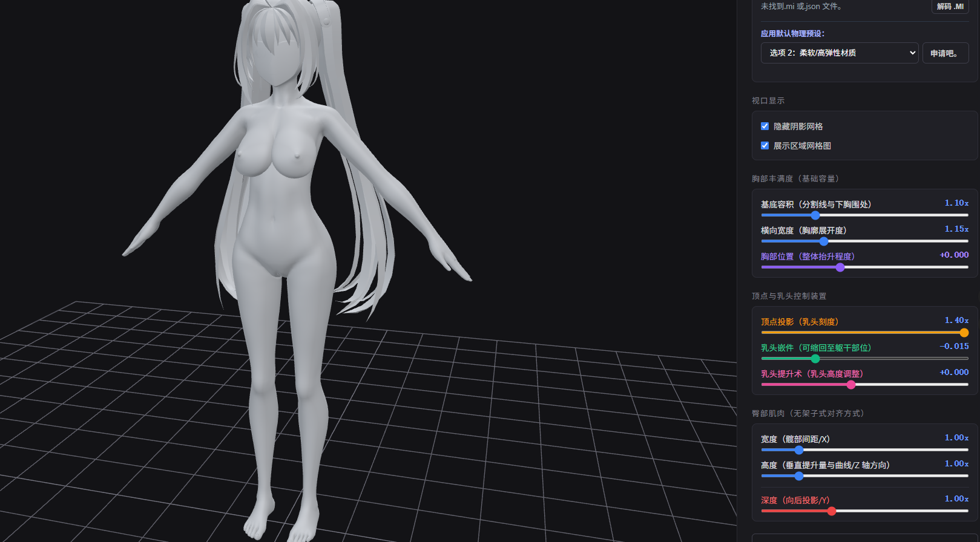This screenshot has height=542, width=980.
Task: Click the 1.15x value for 横向宽度
Action: (x=956, y=229)
